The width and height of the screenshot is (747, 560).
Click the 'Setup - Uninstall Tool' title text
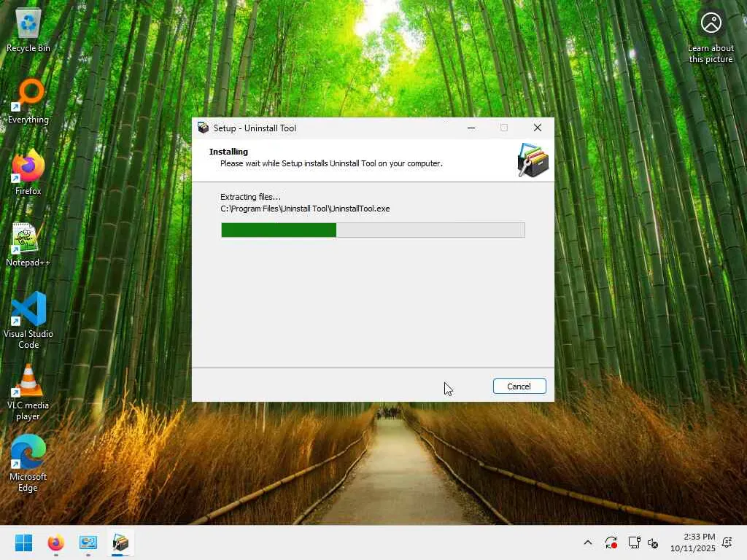255,128
